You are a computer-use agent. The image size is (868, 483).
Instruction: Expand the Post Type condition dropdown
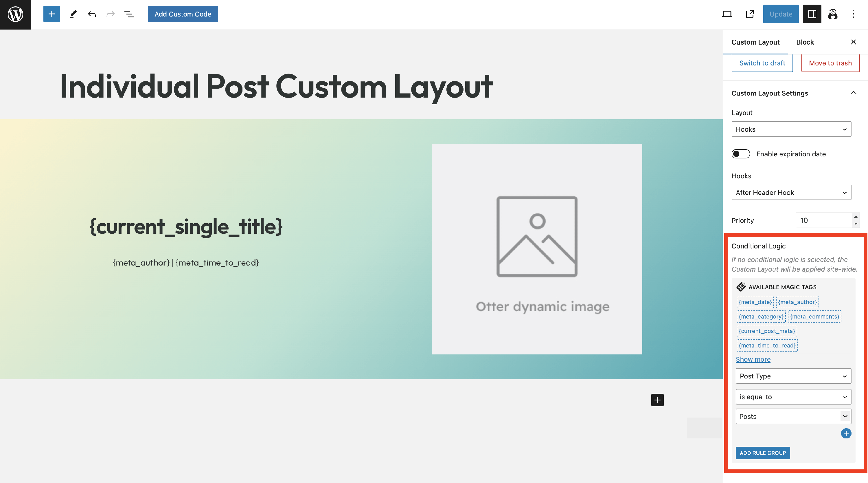point(793,376)
